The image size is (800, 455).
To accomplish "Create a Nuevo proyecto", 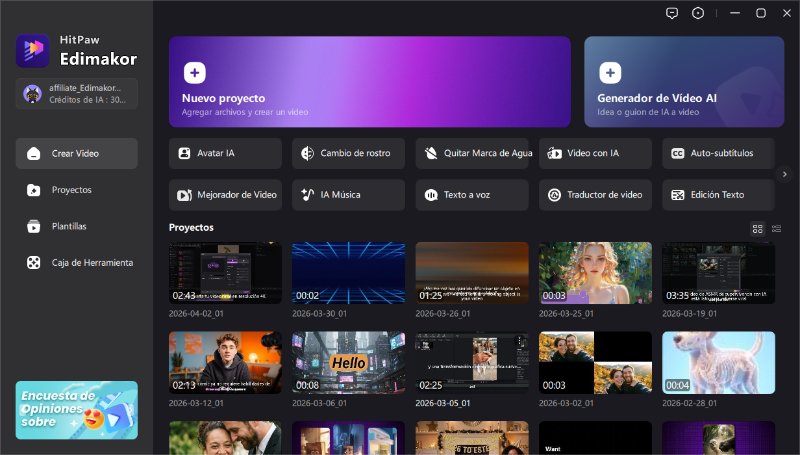I will pos(369,82).
